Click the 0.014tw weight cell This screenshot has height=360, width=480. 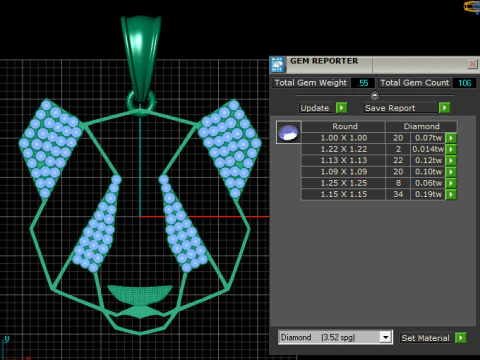coord(428,149)
